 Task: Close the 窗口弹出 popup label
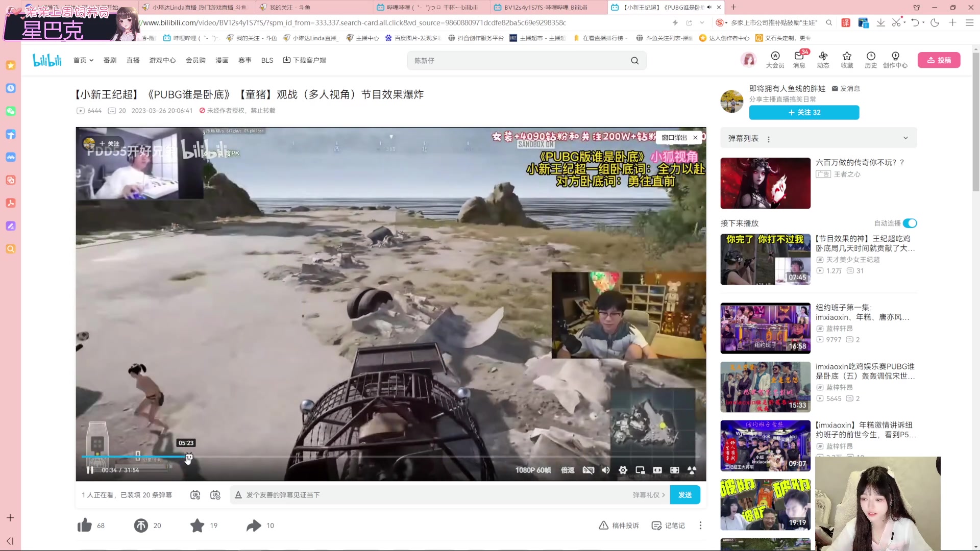coord(695,138)
